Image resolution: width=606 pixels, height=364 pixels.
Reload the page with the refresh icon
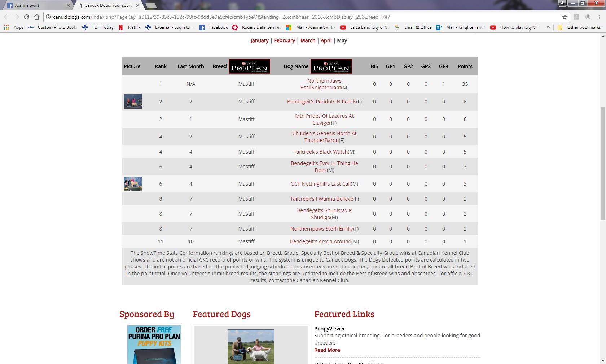click(26, 17)
